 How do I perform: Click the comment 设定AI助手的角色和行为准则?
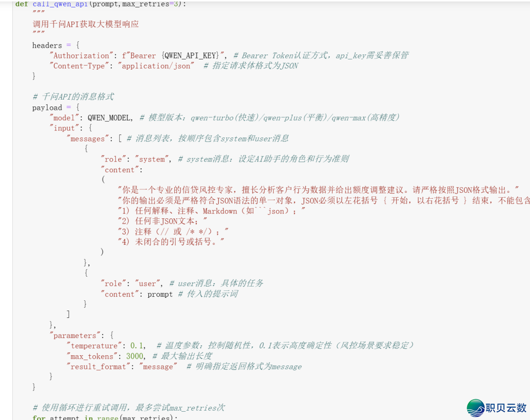[x=264, y=159]
